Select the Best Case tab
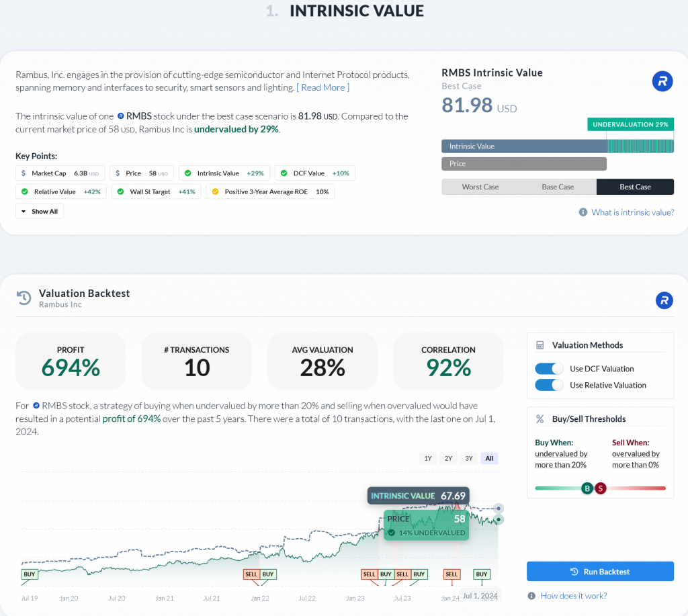 click(x=635, y=187)
